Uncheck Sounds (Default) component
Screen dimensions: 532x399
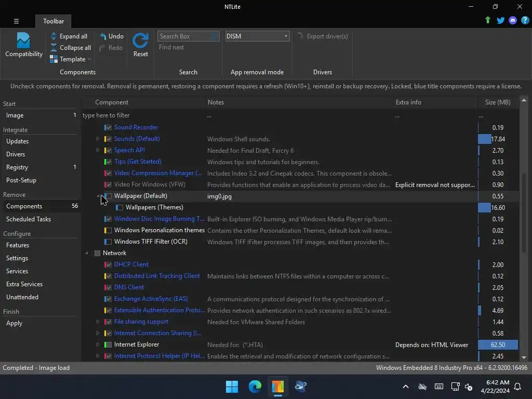pos(108,139)
